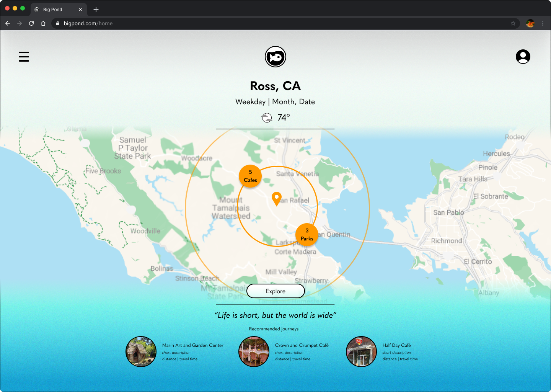Bookmark this page with the star

pos(513,23)
